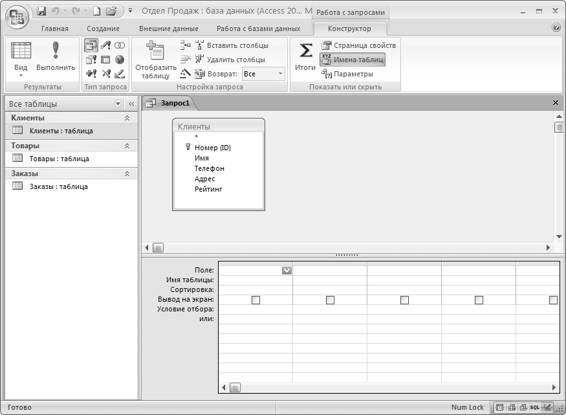Viewport: 566px width, 415px height.
Task: Click the Итоги sigma totals button
Action: (x=305, y=56)
